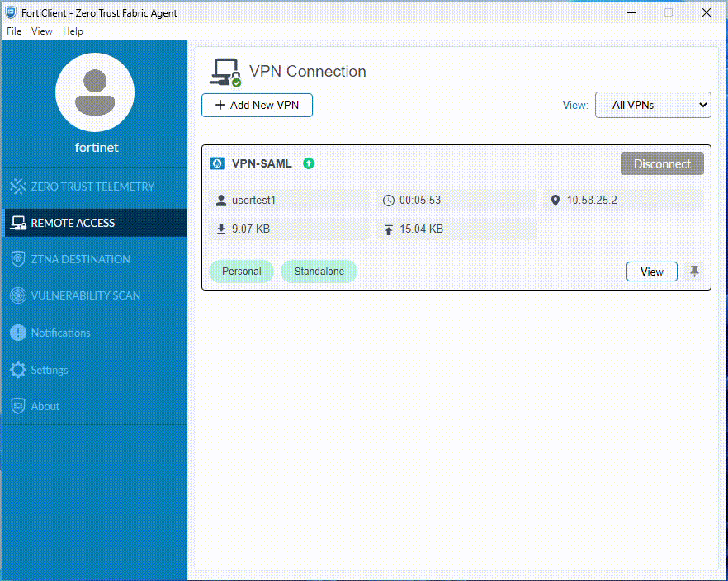This screenshot has height=581, width=728.
Task: Click the Notifications exclamation icon
Action: click(x=18, y=333)
